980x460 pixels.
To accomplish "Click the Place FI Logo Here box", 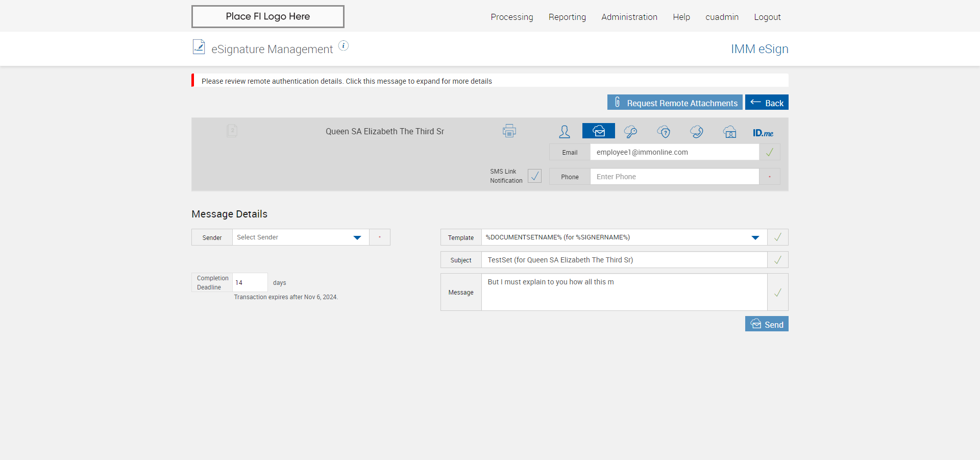I will point(268,16).
